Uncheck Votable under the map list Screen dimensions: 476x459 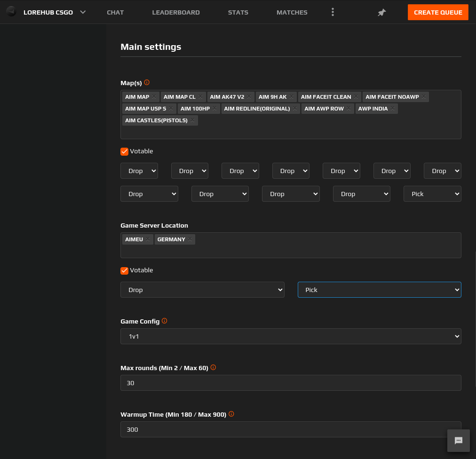[x=124, y=151]
